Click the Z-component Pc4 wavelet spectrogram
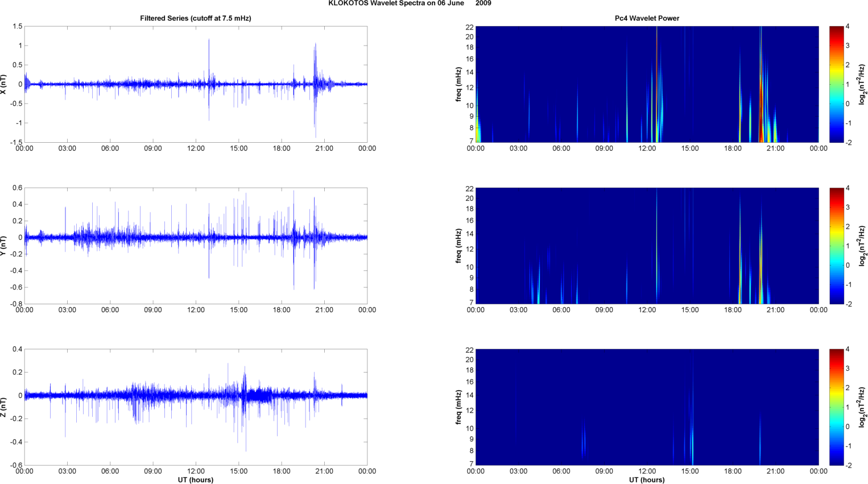The width and height of the screenshot is (868, 484). pos(647,407)
